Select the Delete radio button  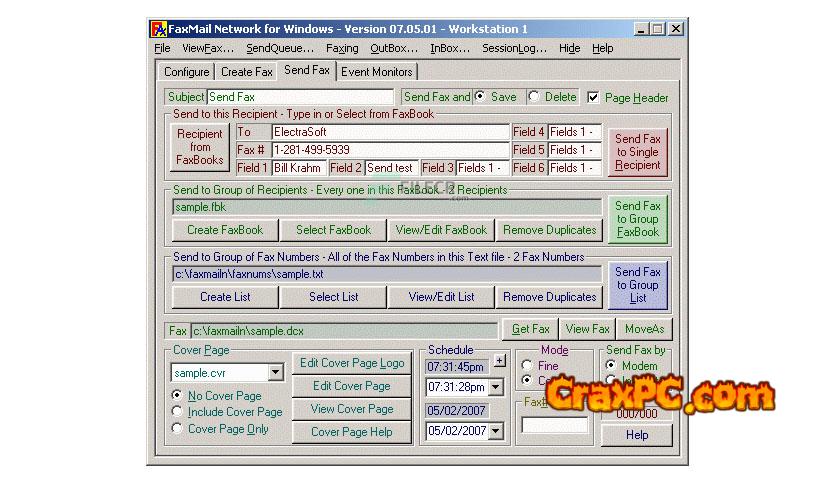(534, 96)
